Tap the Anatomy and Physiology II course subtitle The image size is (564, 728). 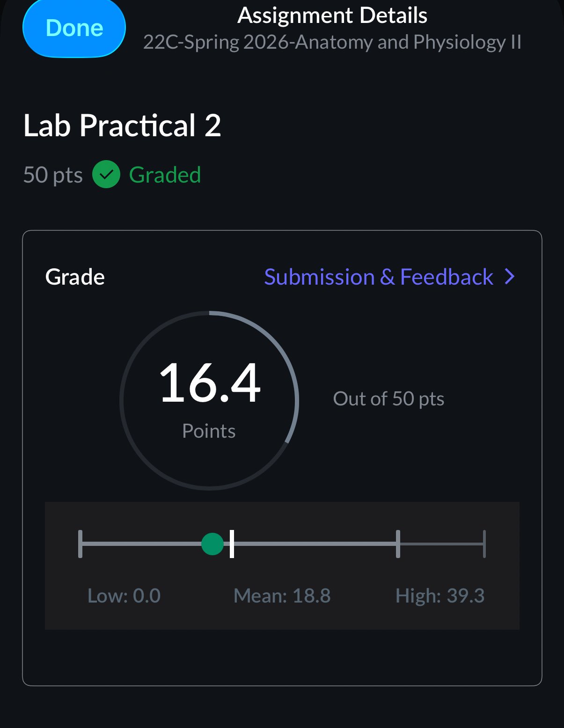click(x=332, y=42)
